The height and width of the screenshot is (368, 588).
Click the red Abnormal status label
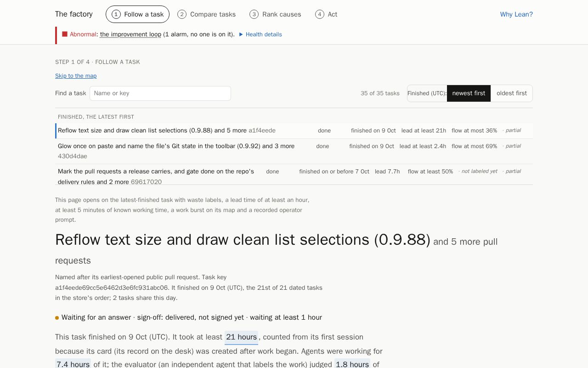point(83,34)
